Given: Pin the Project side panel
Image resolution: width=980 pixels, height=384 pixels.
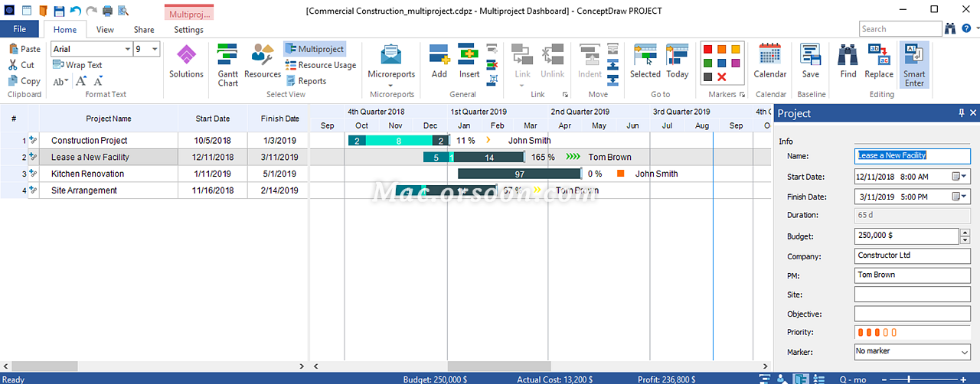Looking at the screenshot, I should pyautogui.click(x=962, y=113).
